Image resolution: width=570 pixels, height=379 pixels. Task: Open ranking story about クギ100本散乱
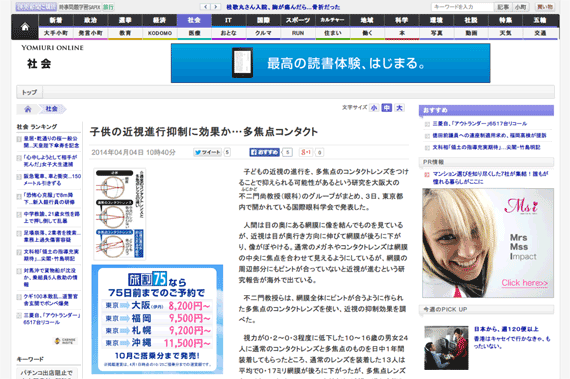click(x=51, y=300)
